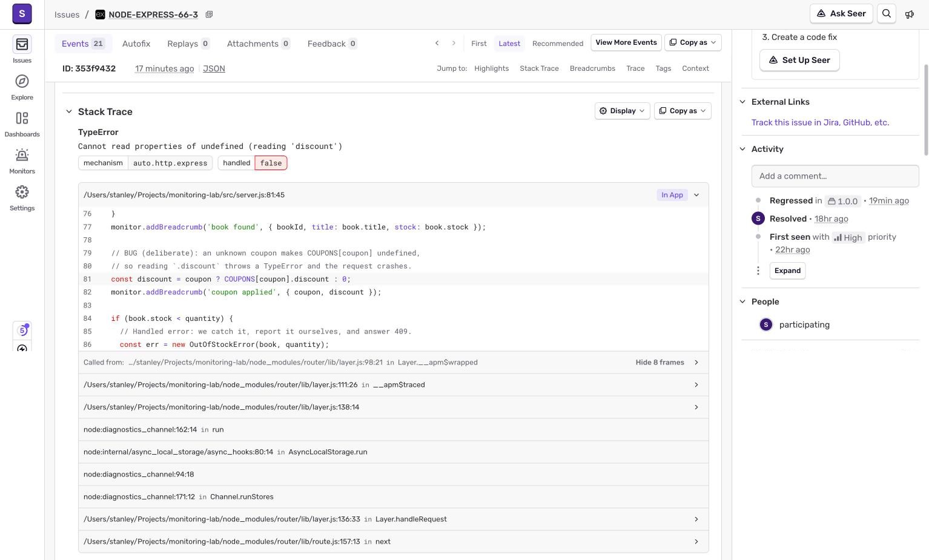This screenshot has height=560, width=929.
Task: Select the First event option
Action: [478, 43]
